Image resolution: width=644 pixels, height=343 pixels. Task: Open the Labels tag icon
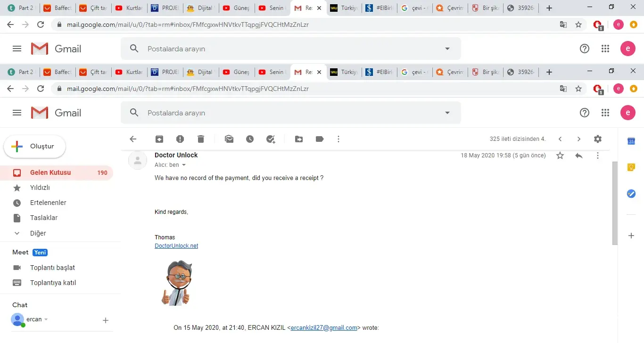(320, 139)
